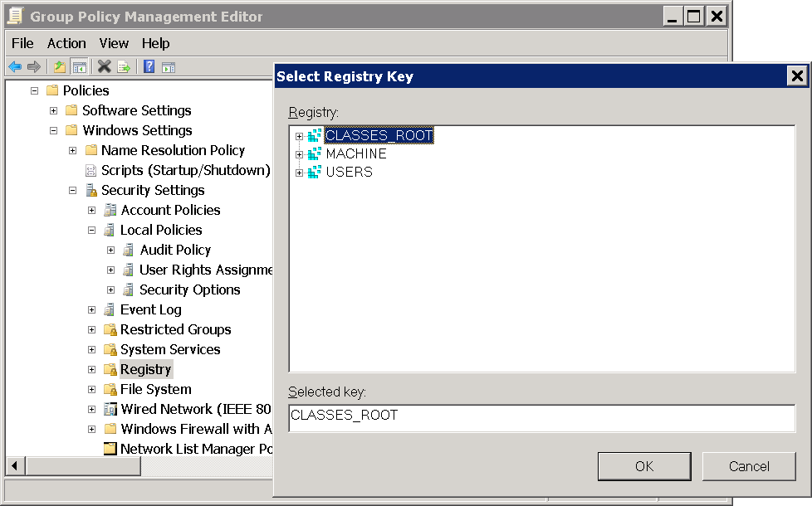Open the View menu
Screen dimensions: 812x506
click(114, 43)
